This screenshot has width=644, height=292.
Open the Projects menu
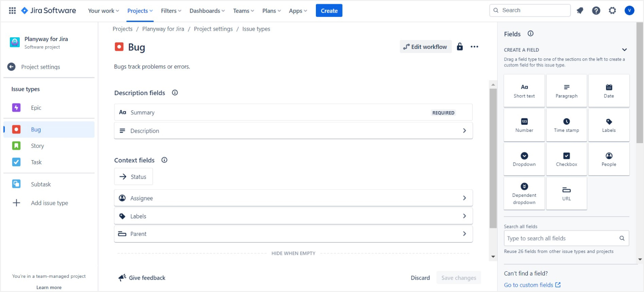140,11
